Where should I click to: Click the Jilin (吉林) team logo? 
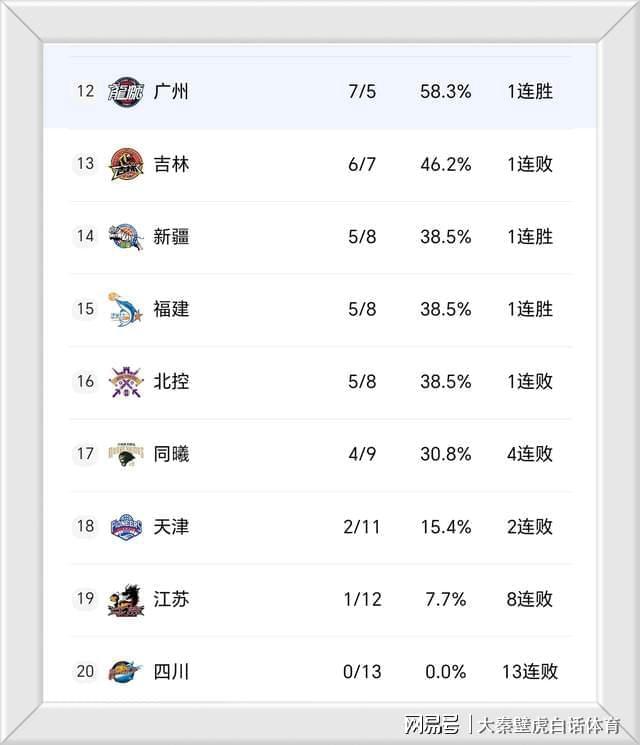126,164
